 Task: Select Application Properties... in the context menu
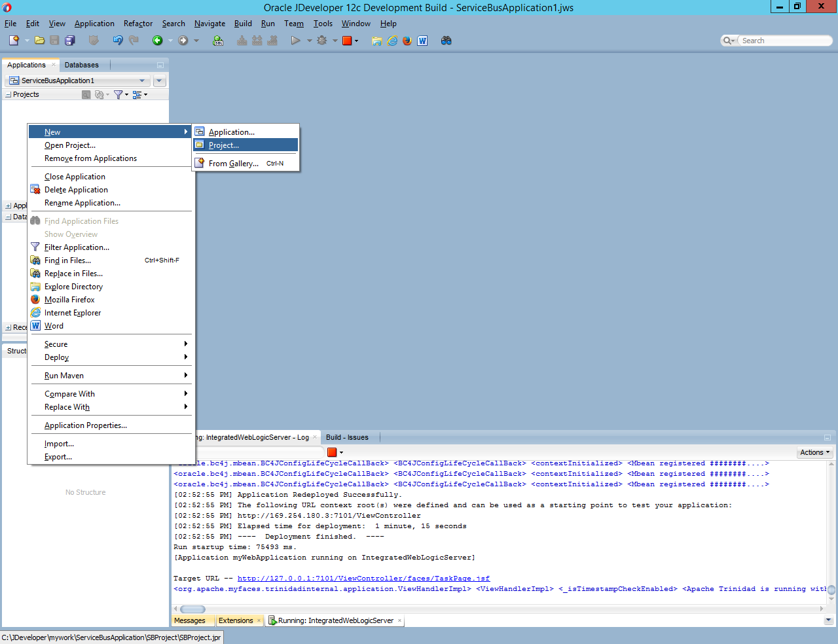pos(111,425)
